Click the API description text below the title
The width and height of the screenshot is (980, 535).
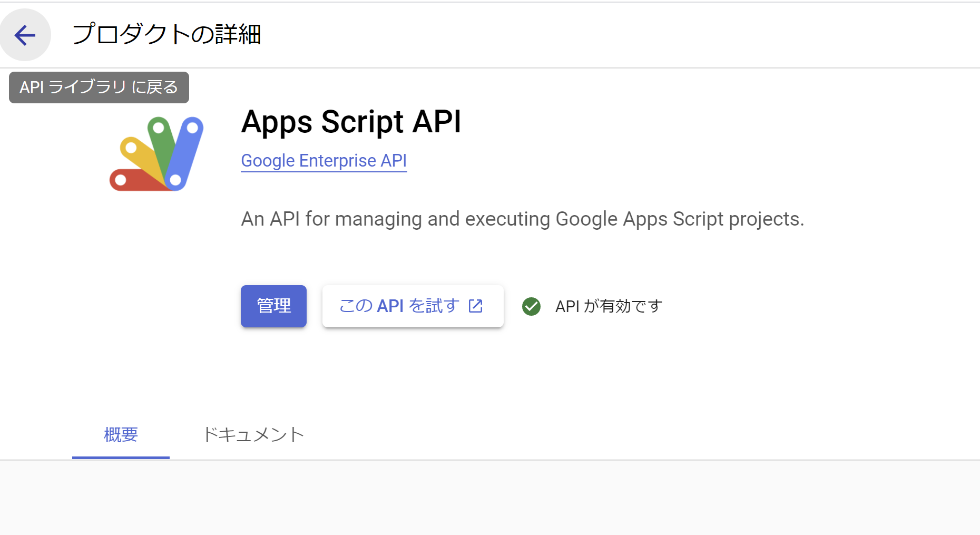522,219
